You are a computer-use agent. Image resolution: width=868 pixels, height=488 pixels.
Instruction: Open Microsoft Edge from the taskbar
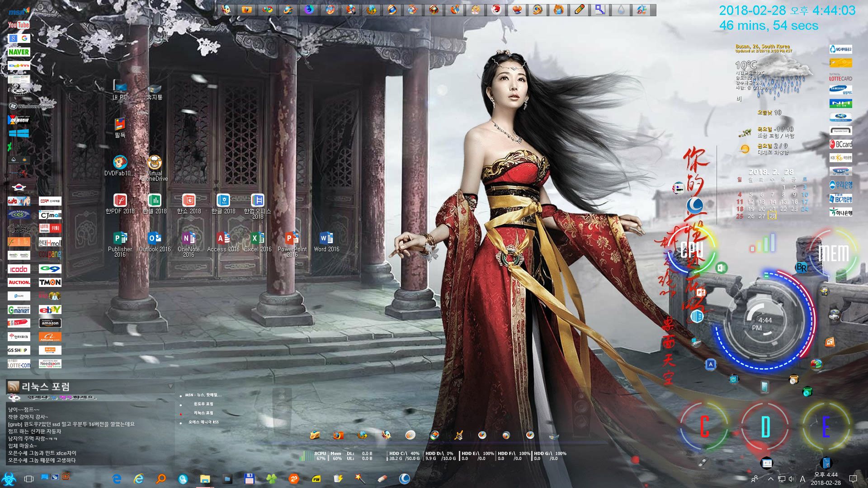coord(117,479)
